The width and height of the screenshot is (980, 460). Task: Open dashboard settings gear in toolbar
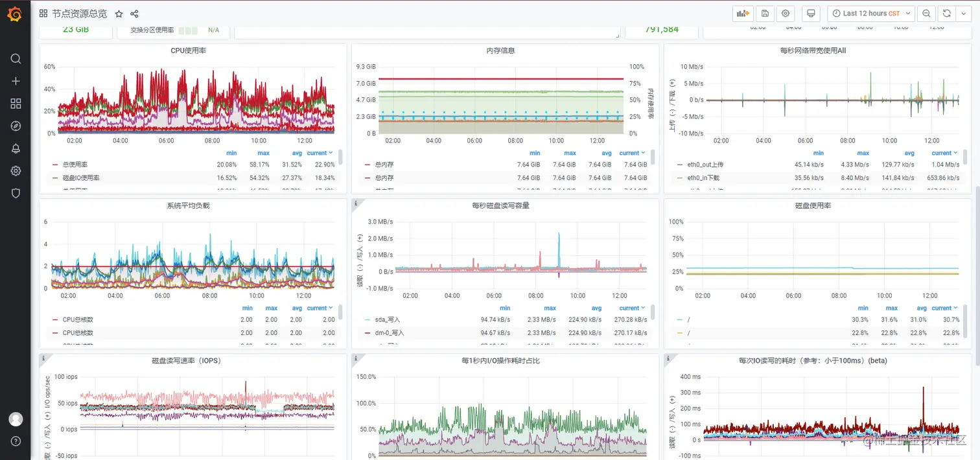pos(786,14)
